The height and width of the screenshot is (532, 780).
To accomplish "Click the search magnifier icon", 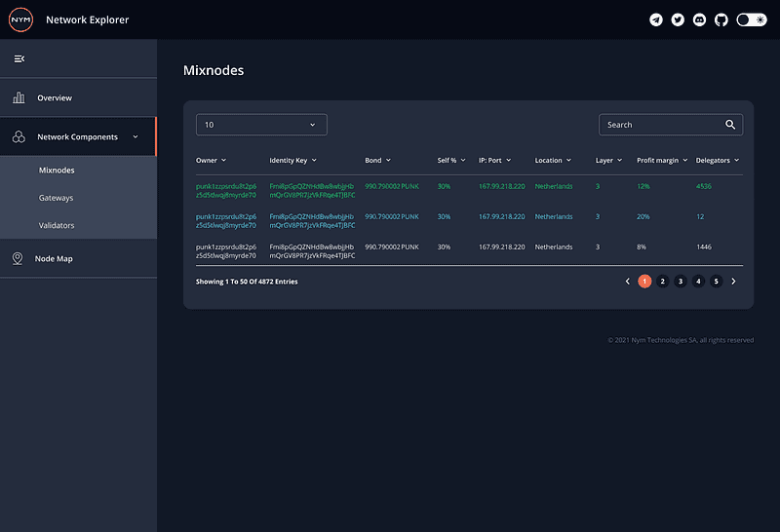I will [x=730, y=125].
